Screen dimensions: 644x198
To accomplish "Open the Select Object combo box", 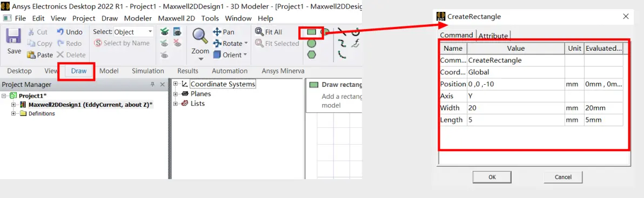I will click(x=133, y=32).
